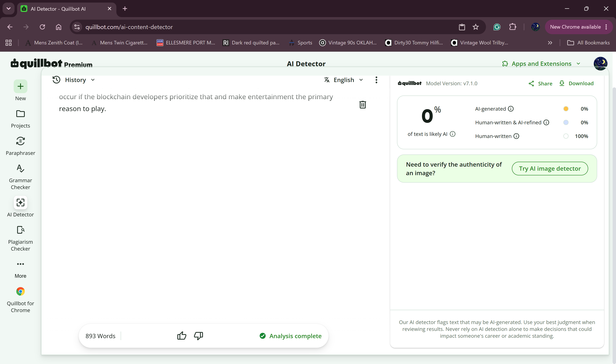Image resolution: width=616 pixels, height=364 pixels.
Task: Give thumbs down feedback
Action: pyautogui.click(x=198, y=336)
